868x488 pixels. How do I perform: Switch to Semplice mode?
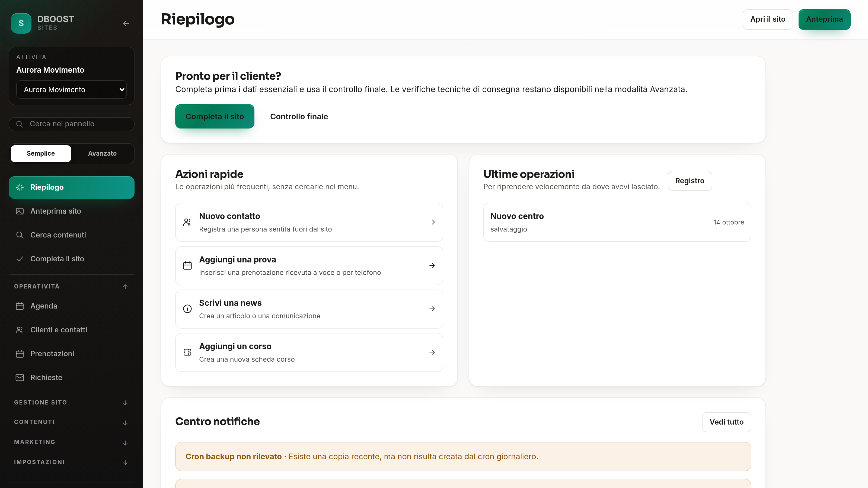[41, 153]
